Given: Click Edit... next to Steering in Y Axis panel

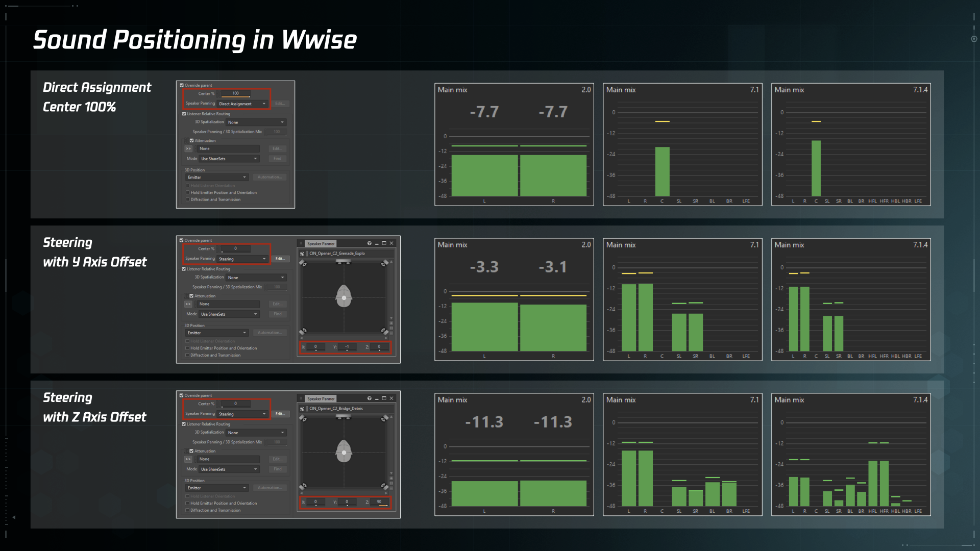Looking at the screenshot, I should coord(280,259).
